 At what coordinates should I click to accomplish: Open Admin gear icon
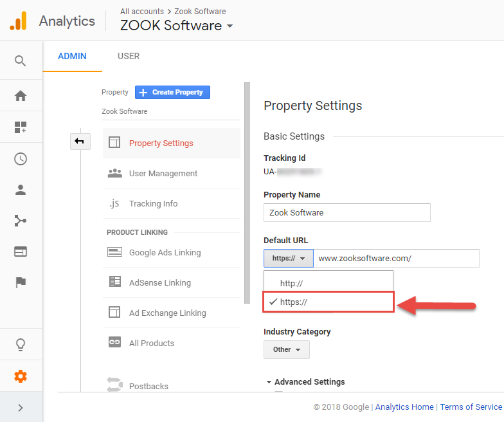pyautogui.click(x=21, y=376)
